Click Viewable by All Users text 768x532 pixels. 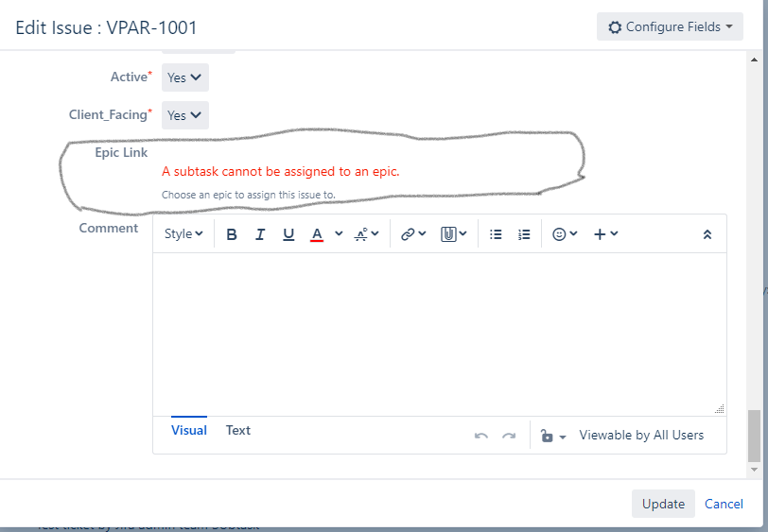641,435
